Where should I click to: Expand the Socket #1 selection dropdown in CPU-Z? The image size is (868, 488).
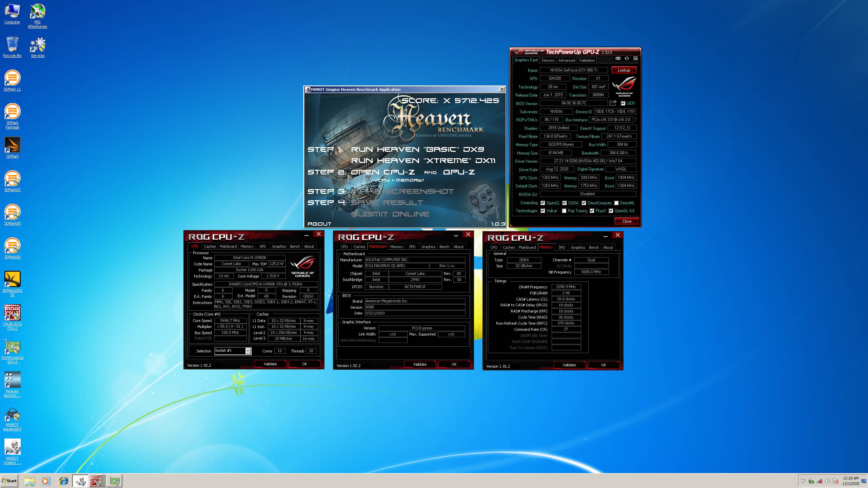pyautogui.click(x=248, y=351)
